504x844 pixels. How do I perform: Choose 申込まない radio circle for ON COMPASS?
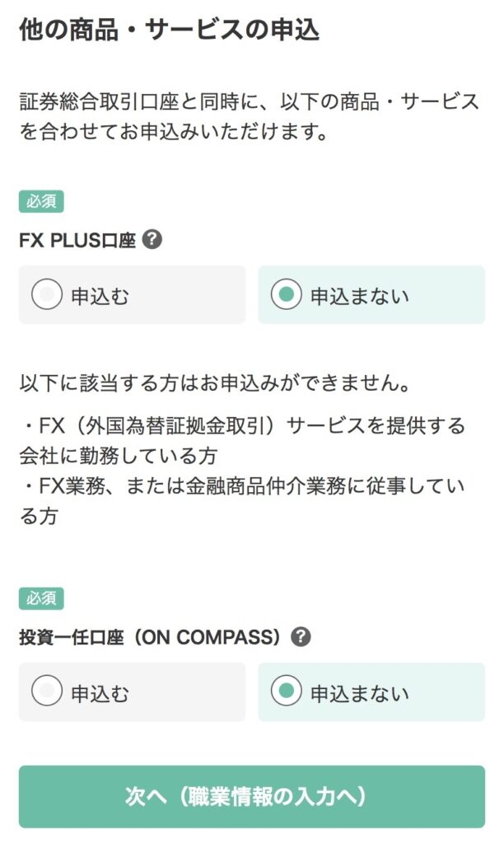coord(286,692)
